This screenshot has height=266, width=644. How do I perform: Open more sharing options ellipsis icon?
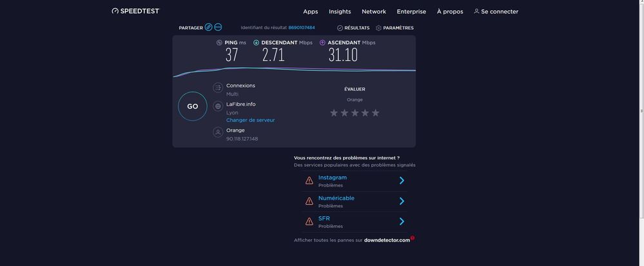point(218,27)
